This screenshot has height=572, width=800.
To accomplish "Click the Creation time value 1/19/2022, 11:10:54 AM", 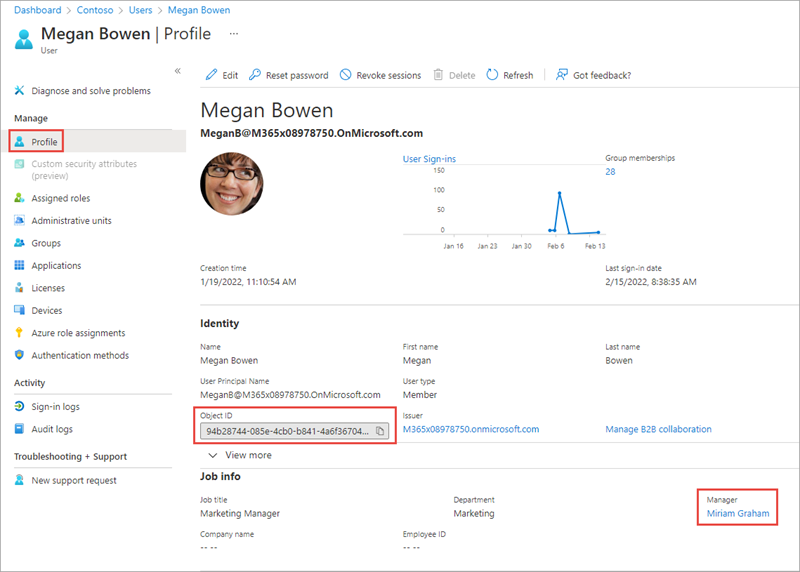I will (x=248, y=282).
